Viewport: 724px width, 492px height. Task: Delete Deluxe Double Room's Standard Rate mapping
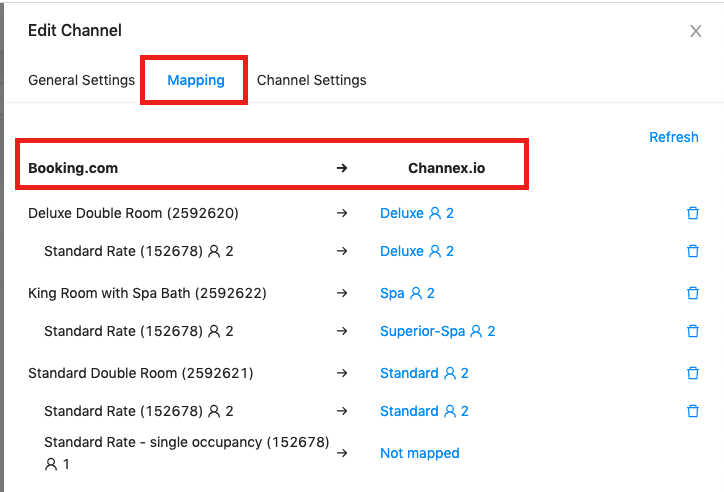pyautogui.click(x=693, y=251)
